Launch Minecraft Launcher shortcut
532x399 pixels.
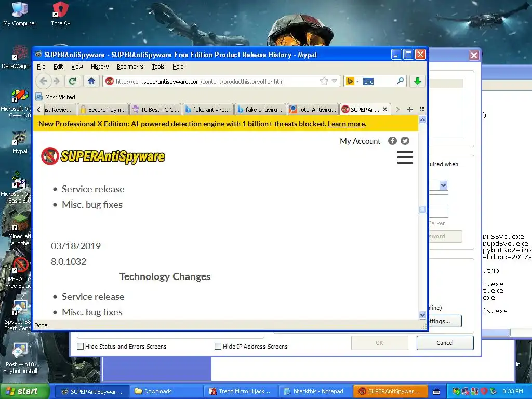(x=19, y=231)
